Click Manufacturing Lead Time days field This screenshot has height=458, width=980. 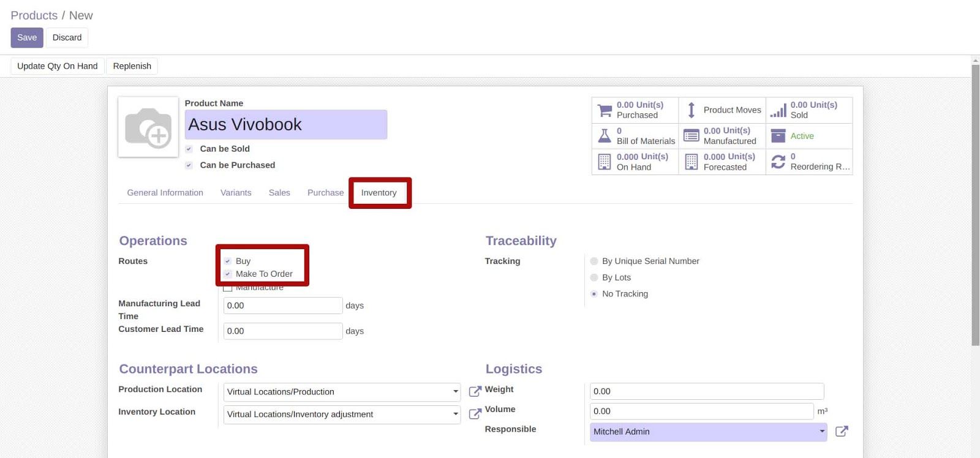pyautogui.click(x=283, y=306)
